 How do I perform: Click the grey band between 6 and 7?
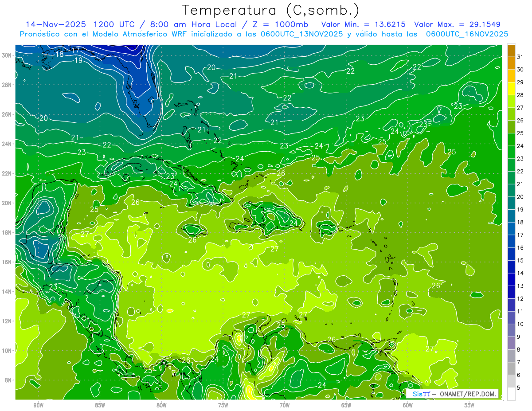pyautogui.click(x=512, y=369)
